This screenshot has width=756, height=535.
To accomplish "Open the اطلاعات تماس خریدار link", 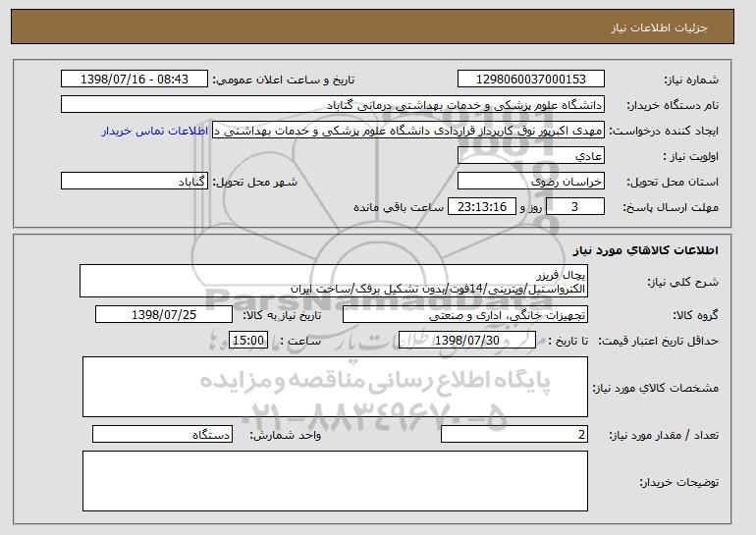I will pos(155,131).
